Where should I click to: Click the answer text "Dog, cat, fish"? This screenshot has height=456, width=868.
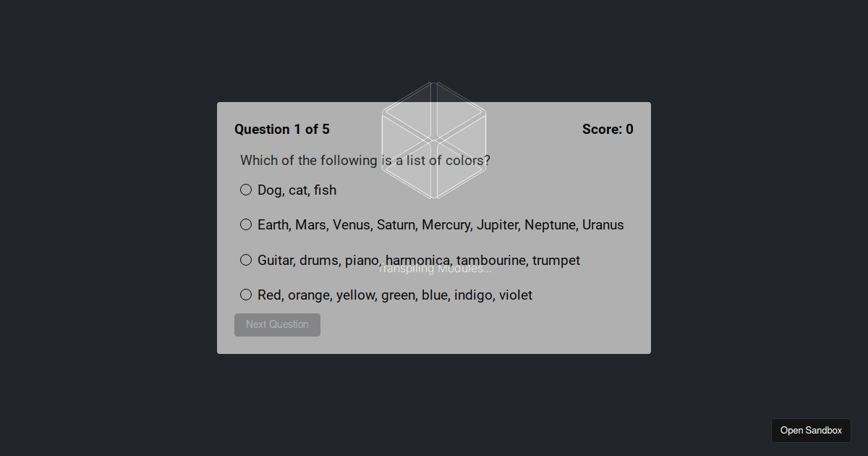(297, 190)
